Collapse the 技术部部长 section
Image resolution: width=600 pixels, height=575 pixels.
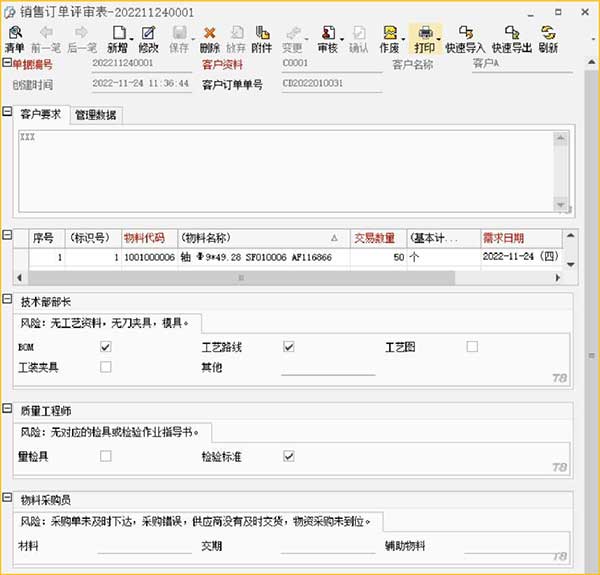pyautogui.click(x=7, y=299)
